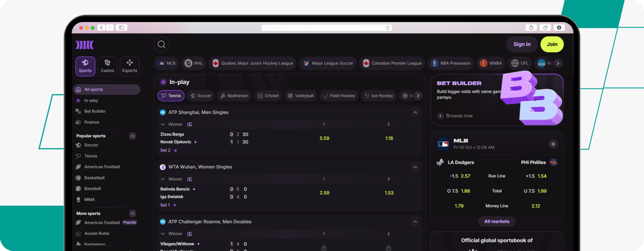This screenshot has height=251, width=644.
Task: Show more leagues with right arrow
Action: pyautogui.click(x=558, y=63)
